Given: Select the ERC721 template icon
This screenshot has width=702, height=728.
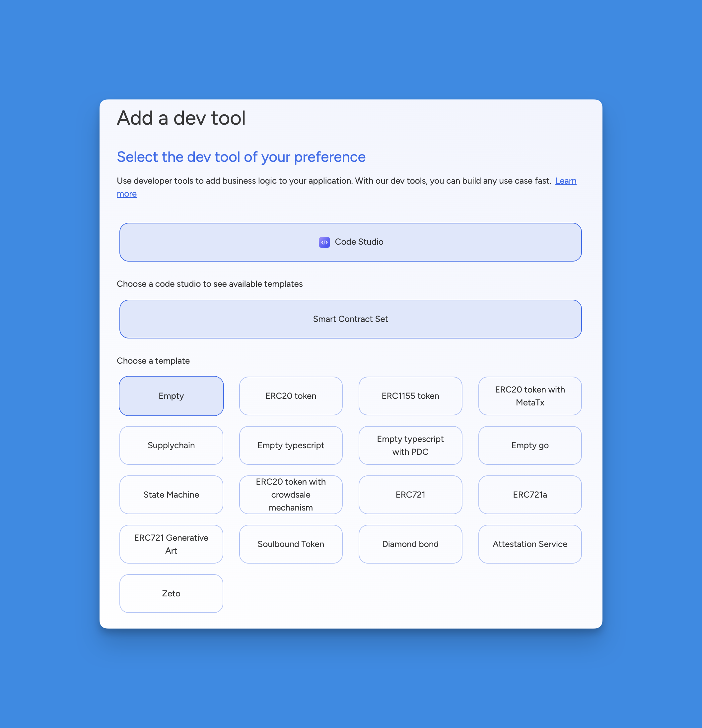Looking at the screenshot, I should tap(410, 495).
